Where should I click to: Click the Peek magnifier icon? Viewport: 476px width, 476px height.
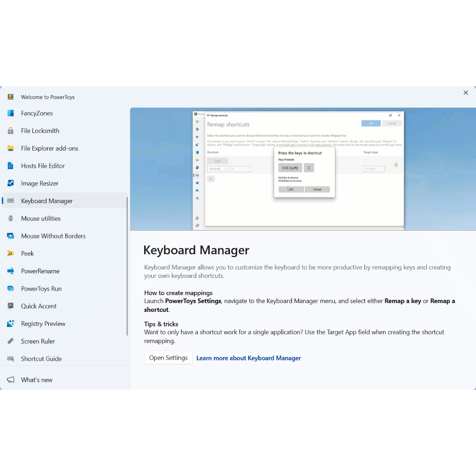point(11,254)
